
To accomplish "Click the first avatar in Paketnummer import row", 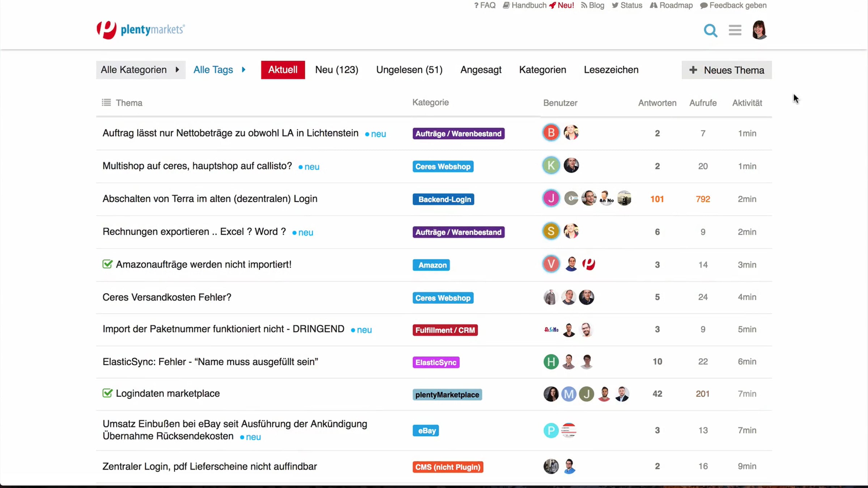I will [x=551, y=330].
